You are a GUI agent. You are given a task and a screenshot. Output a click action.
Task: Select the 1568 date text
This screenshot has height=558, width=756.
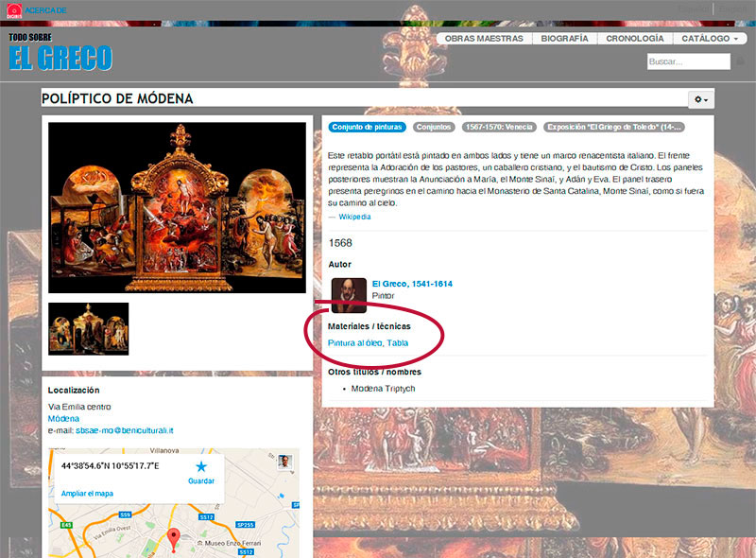(340, 243)
